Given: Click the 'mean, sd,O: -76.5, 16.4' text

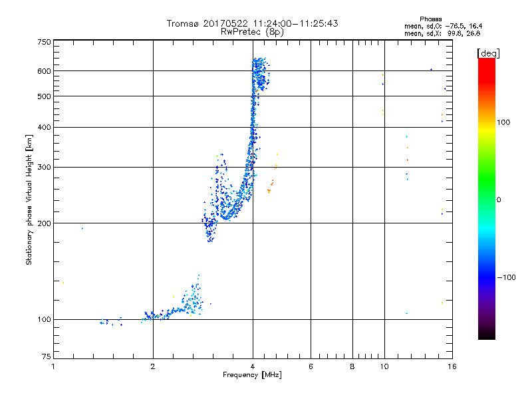Looking at the screenshot, I should coord(443,26).
